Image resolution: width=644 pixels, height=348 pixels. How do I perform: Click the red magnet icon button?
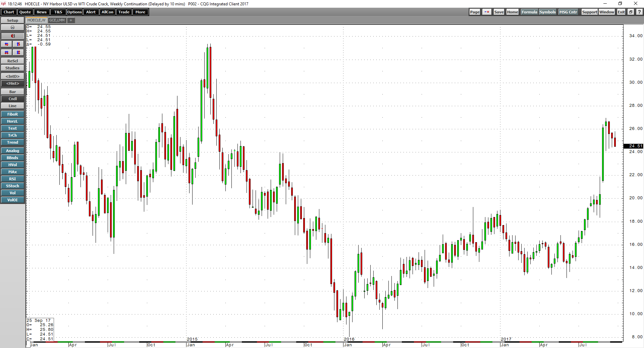tap(12, 36)
